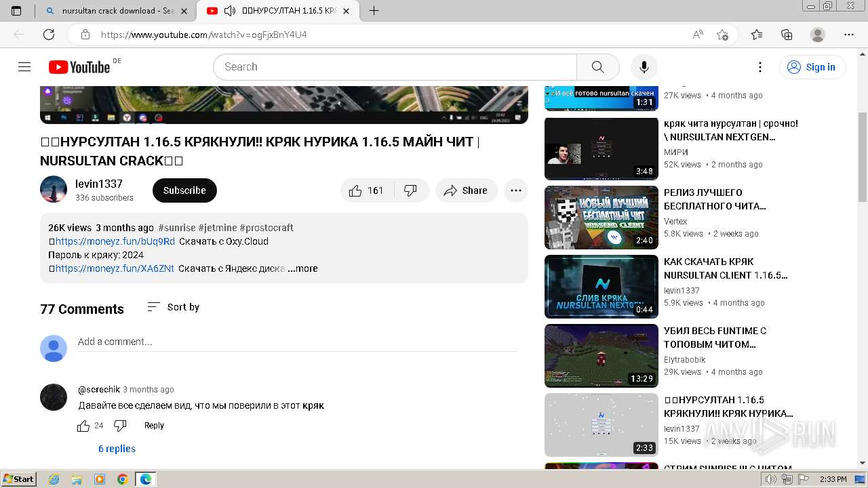
Task: Like the video with 161 likes
Action: click(366, 190)
